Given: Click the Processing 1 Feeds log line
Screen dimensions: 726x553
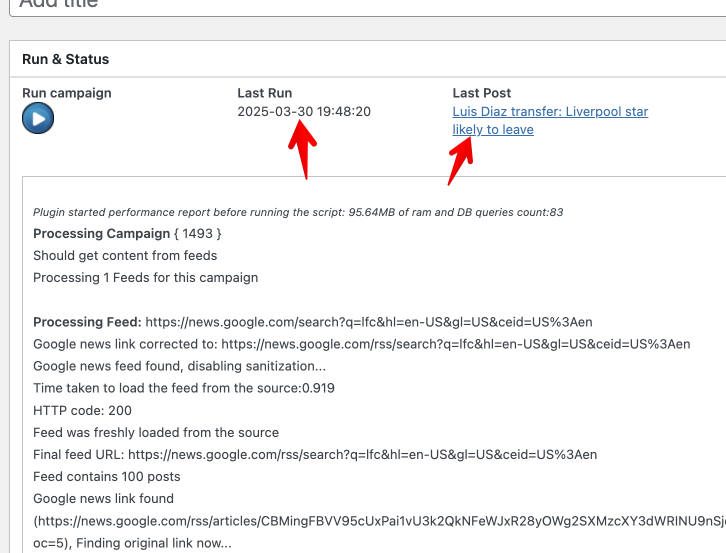Looking at the screenshot, I should pos(145,278).
